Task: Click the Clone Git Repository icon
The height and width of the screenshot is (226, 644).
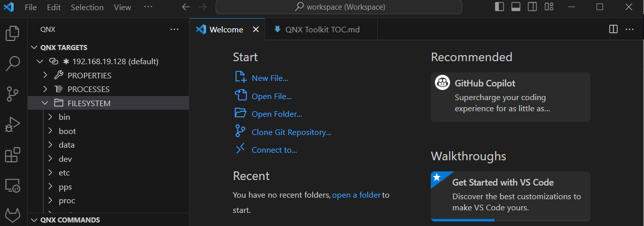Action: (240, 131)
